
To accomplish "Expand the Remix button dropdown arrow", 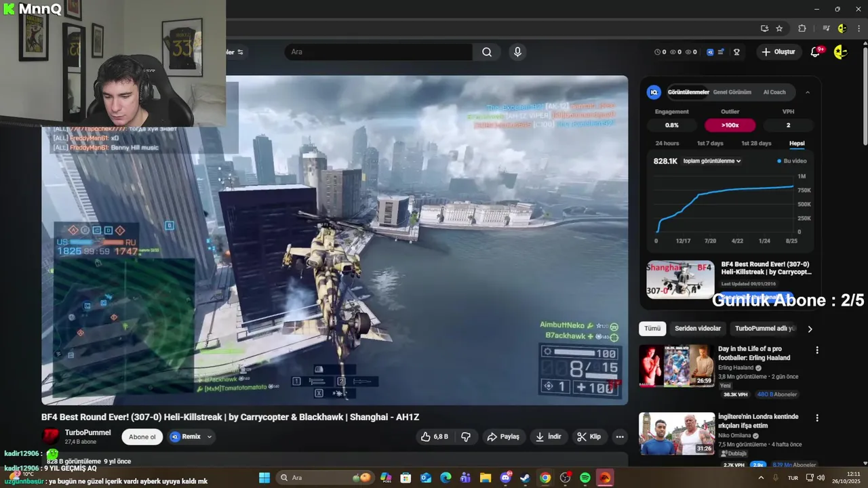I will click(209, 436).
